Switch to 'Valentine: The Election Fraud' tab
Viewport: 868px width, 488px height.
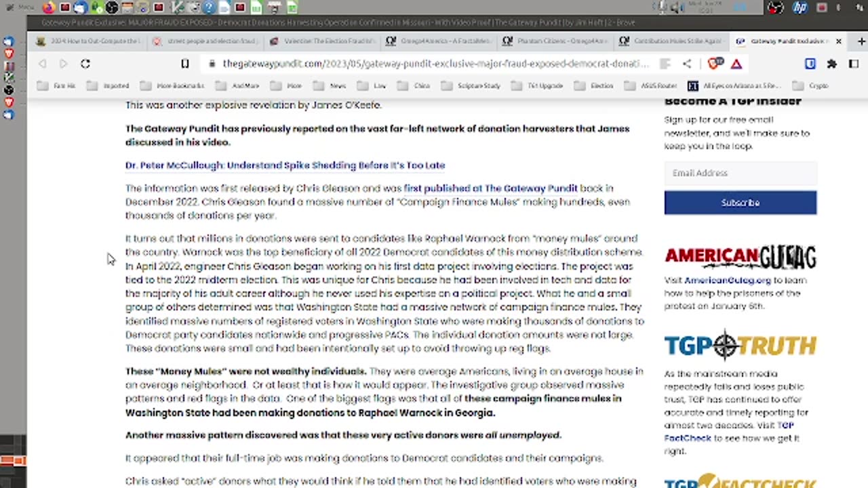tap(322, 41)
